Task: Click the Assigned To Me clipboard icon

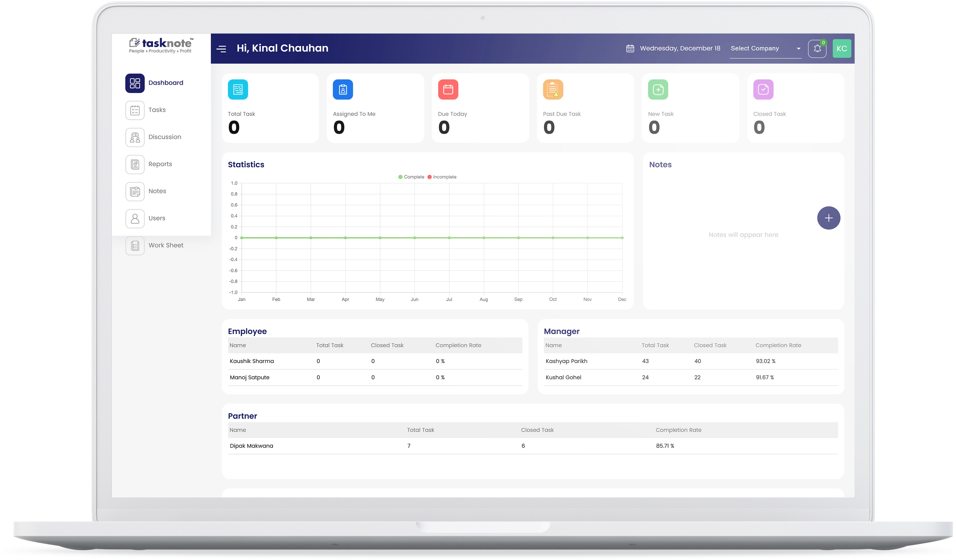Action: (x=343, y=90)
